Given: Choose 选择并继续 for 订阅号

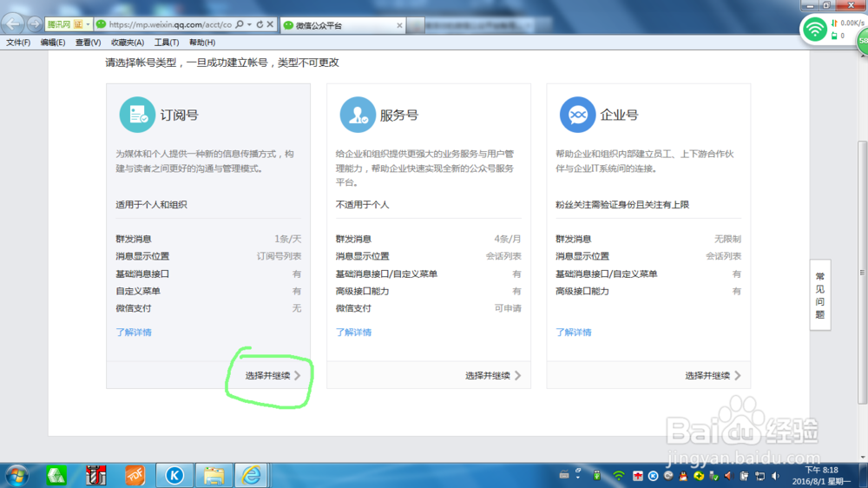Looking at the screenshot, I should pyautogui.click(x=273, y=376).
